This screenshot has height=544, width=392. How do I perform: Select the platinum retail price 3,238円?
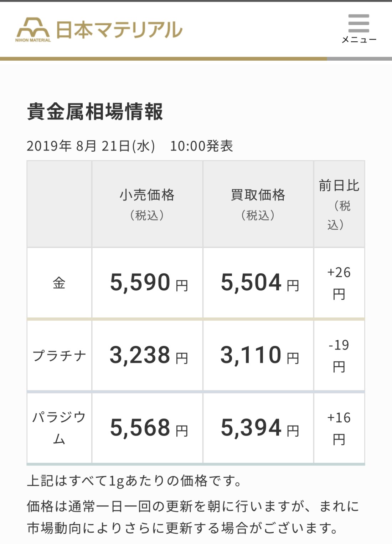pyautogui.click(x=147, y=356)
